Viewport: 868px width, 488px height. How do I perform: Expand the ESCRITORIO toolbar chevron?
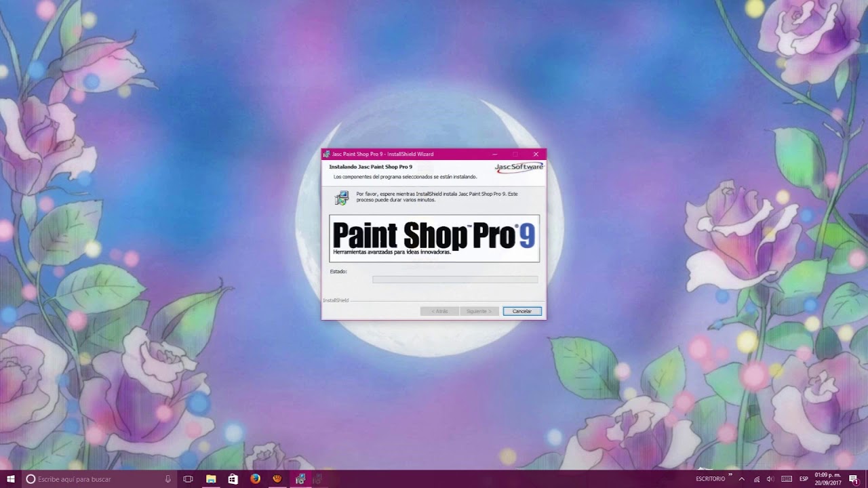coord(730,476)
